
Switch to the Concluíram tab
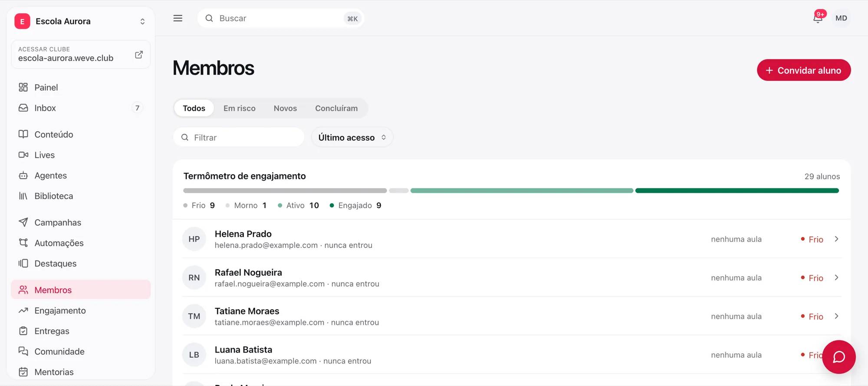(336, 108)
